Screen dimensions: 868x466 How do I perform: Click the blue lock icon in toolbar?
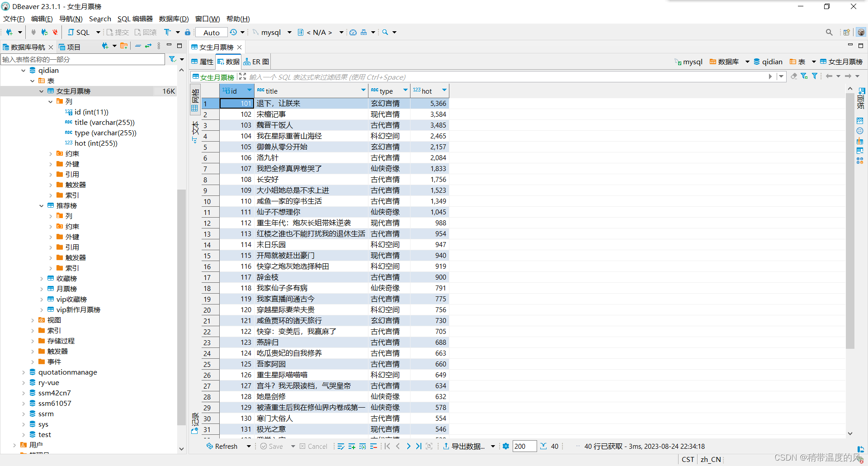tap(188, 32)
